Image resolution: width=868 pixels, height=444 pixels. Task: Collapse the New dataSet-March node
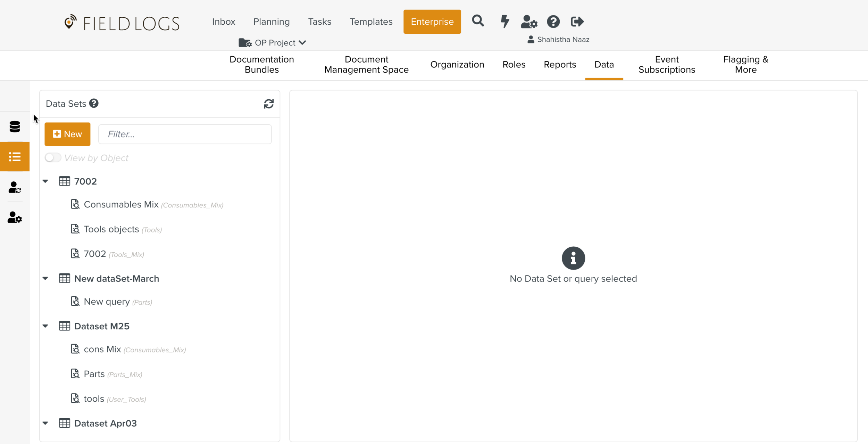(x=45, y=278)
